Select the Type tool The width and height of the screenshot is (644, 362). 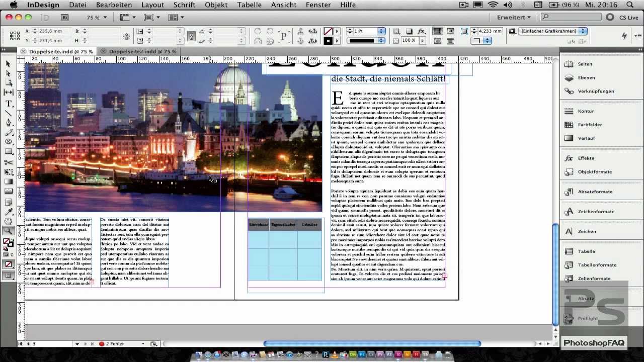click(8, 103)
